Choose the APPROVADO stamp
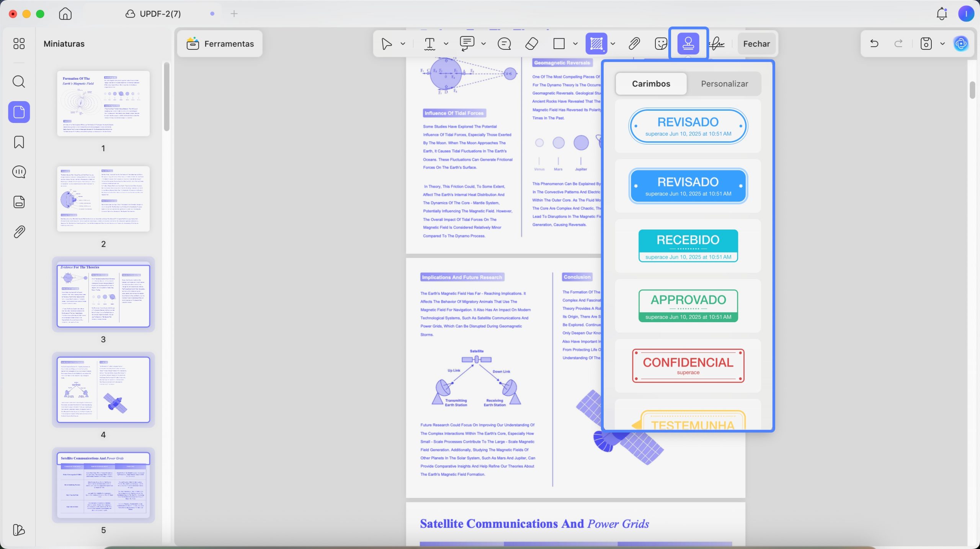 (x=688, y=306)
